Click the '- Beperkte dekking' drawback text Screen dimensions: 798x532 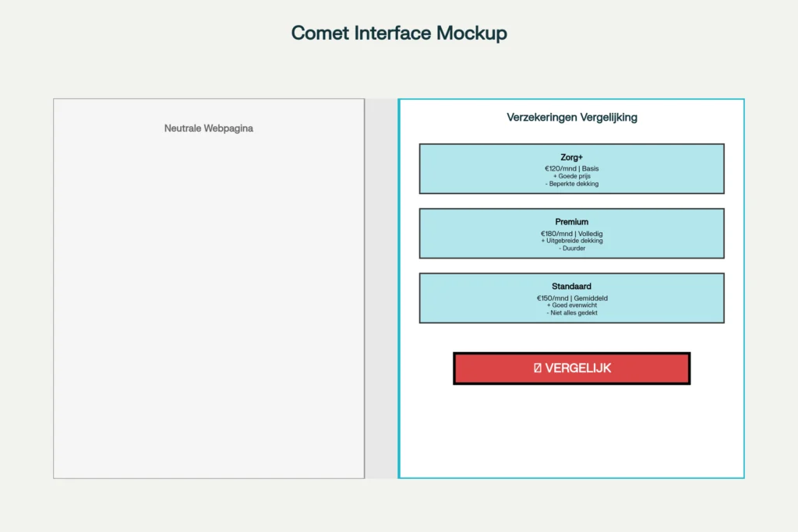pos(571,184)
